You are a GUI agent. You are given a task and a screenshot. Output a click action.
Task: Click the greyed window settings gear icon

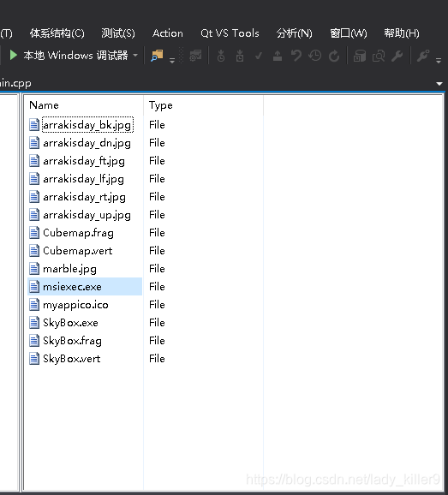pyautogui.click(x=195, y=56)
